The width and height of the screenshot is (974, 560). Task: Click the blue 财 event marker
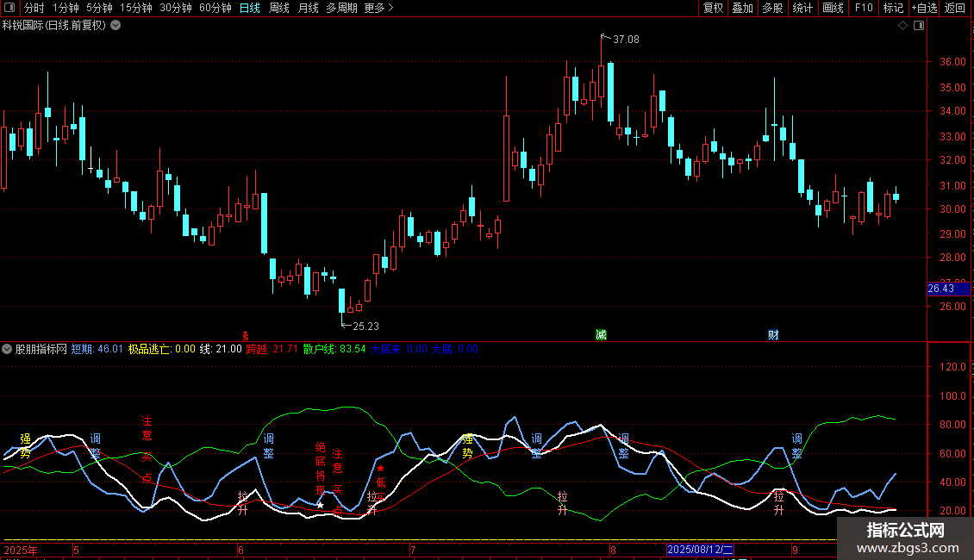click(773, 334)
